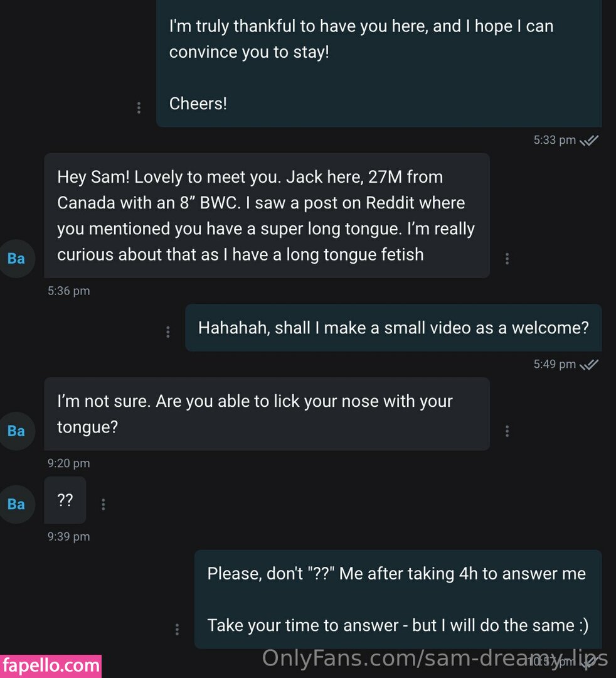Click the "??" message bubble

[65, 500]
